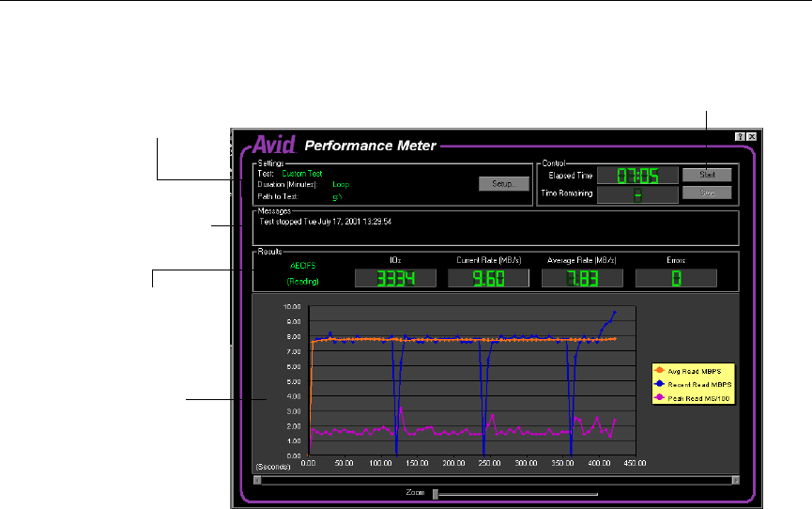The height and width of the screenshot is (509, 812).
Task: Click the Start button in Control
Action: point(707,175)
